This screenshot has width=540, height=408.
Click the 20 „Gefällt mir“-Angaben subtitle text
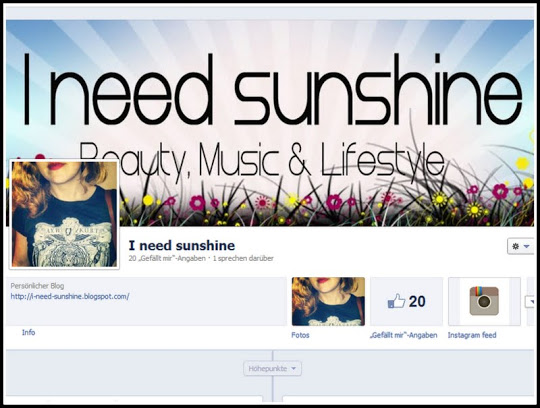167,258
